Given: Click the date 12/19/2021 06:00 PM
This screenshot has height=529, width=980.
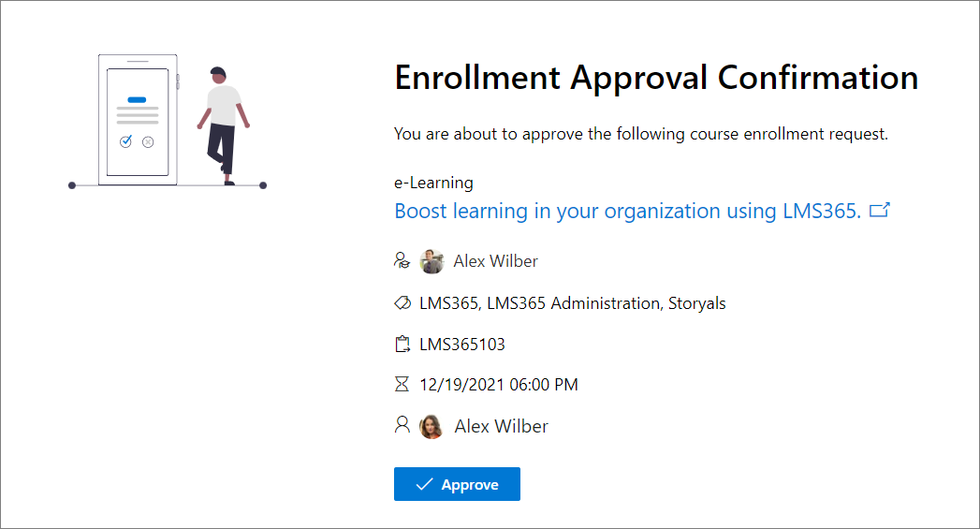Looking at the screenshot, I should click(499, 384).
